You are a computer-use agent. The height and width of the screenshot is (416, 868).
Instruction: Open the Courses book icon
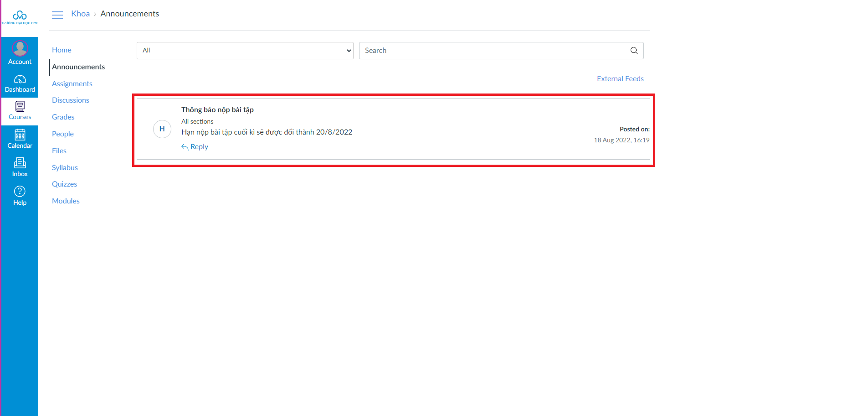click(x=20, y=107)
